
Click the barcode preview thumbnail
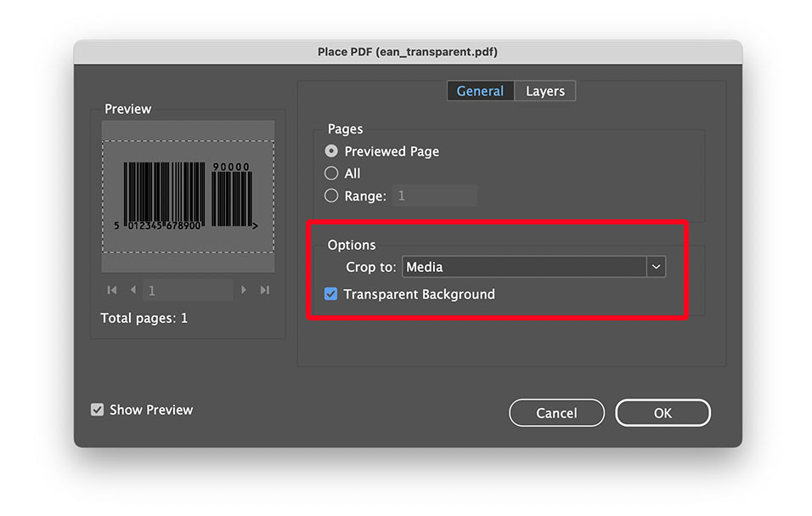click(x=187, y=189)
